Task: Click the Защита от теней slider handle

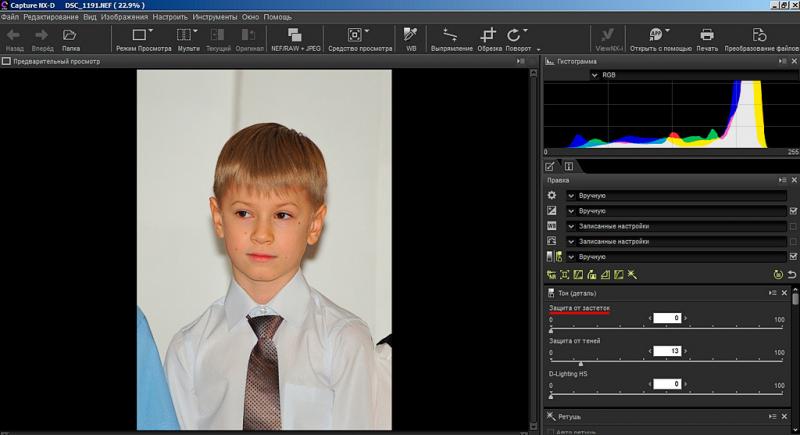Action: pyautogui.click(x=581, y=363)
